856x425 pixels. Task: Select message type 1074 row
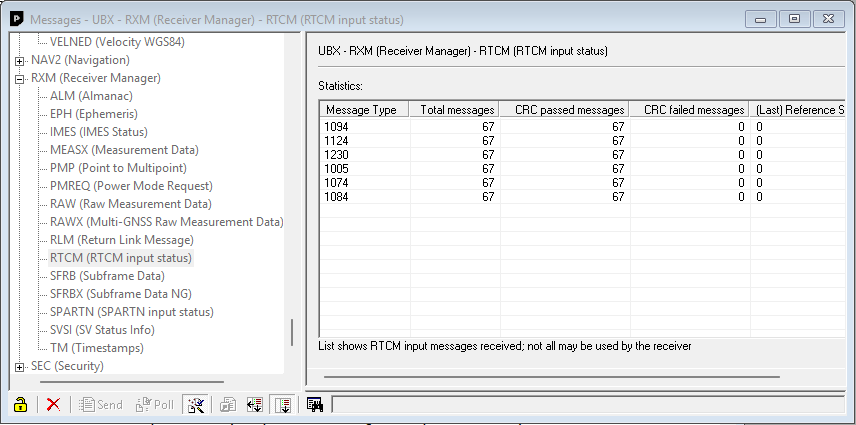tap(582, 183)
